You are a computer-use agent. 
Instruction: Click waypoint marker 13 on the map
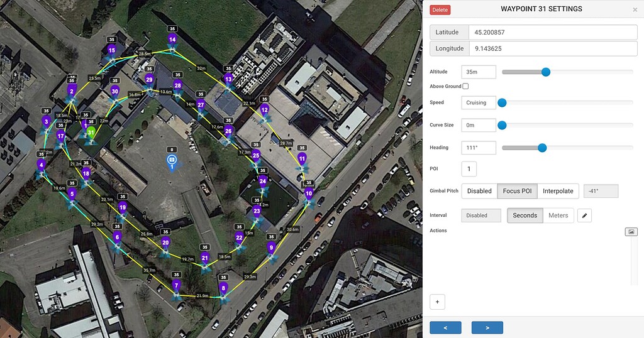[228, 80]
